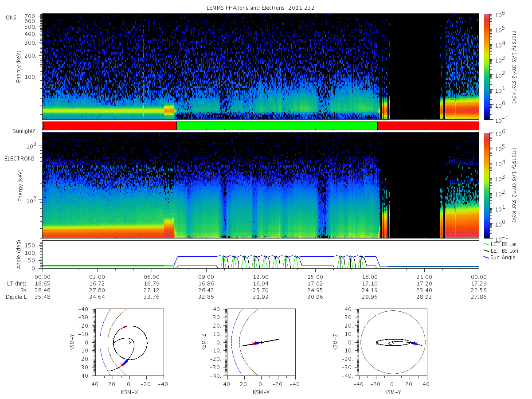Click the Dipole L value 33.76
Image resolution: width=532 pixels, height=399 pixels.
coord(152,297)
